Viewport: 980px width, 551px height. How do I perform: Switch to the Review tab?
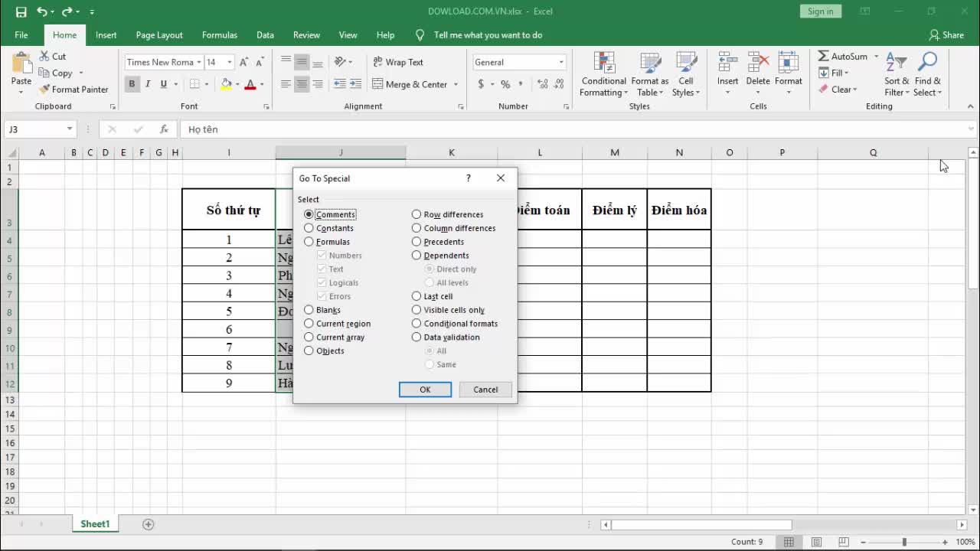click(306, 35)
